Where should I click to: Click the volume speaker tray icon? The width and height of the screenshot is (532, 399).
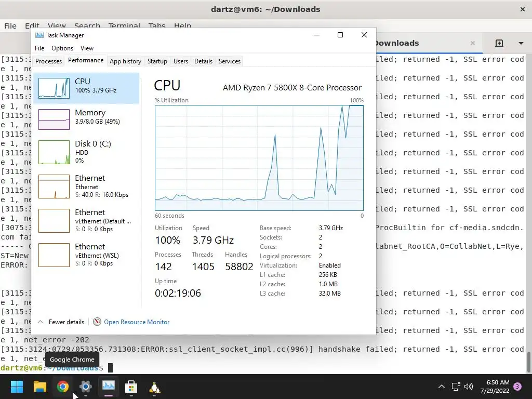pyautogui.click(x=468, y=387)
